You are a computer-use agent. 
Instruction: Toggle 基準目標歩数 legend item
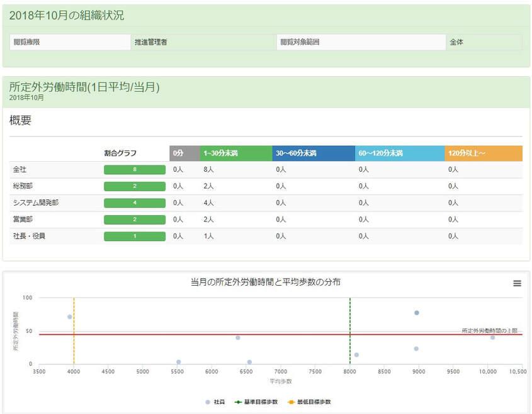(256, 402)
